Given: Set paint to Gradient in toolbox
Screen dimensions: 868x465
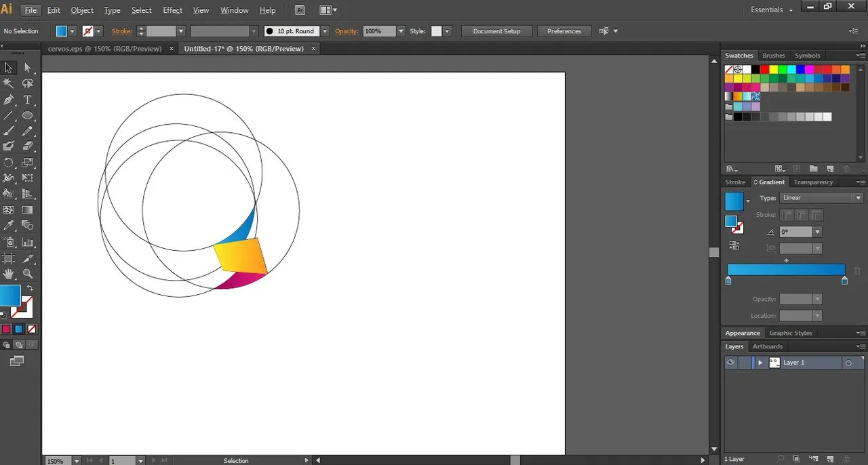Looking at the screenshot, I should [19, 329].
